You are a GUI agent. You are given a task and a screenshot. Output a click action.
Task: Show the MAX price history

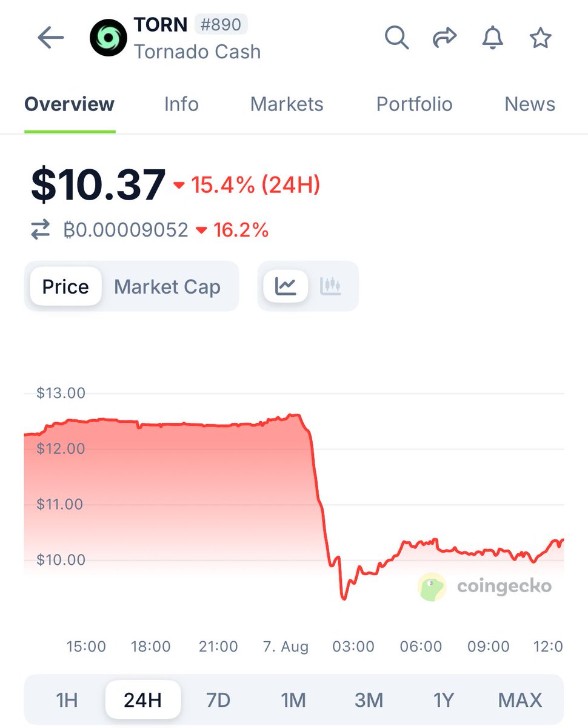pyautogui.click(x=520, y=700)
